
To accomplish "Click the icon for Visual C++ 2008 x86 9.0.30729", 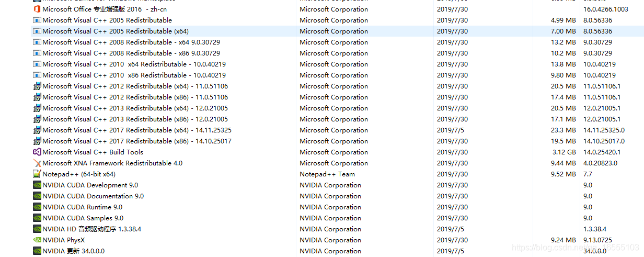I will (x=37, y=53).
